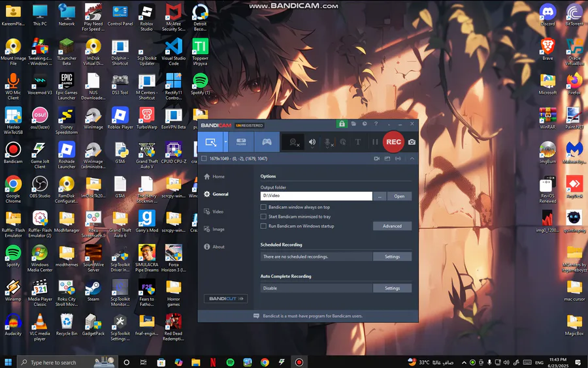Click the browse '...' button for output folder
The image size is (588, 368).
(x=380, y=196)
